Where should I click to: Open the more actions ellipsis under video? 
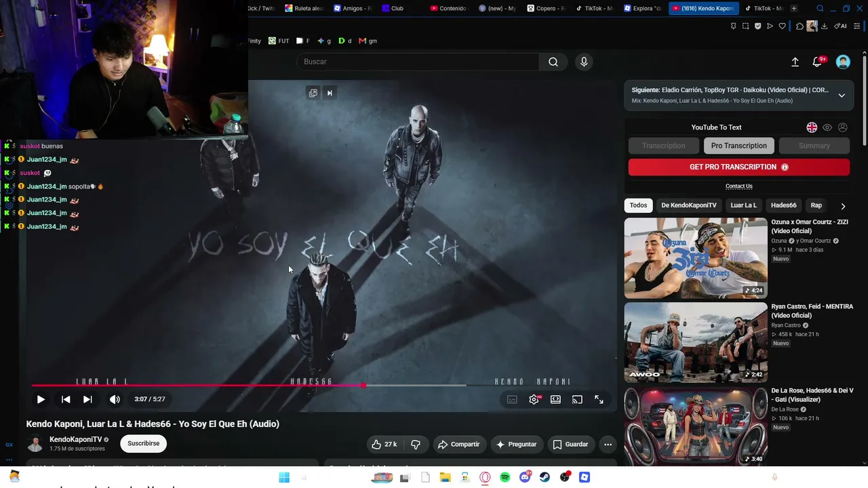(x=608, y=445)
